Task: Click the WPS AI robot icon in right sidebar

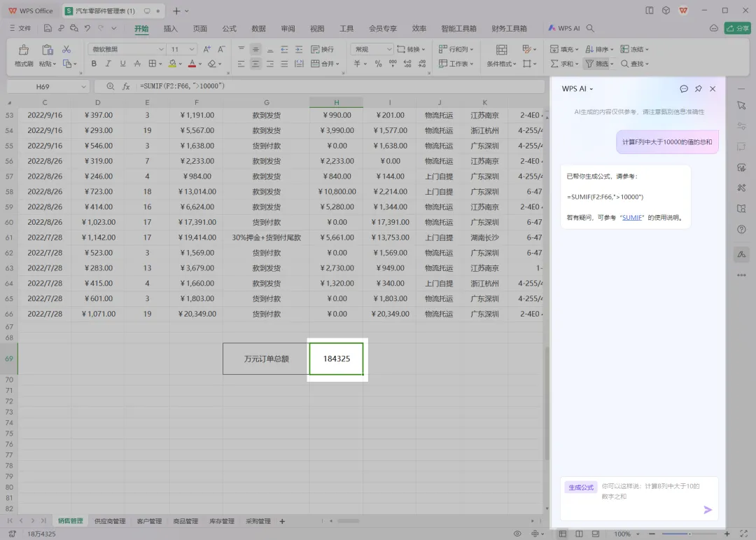Action: 741,254
